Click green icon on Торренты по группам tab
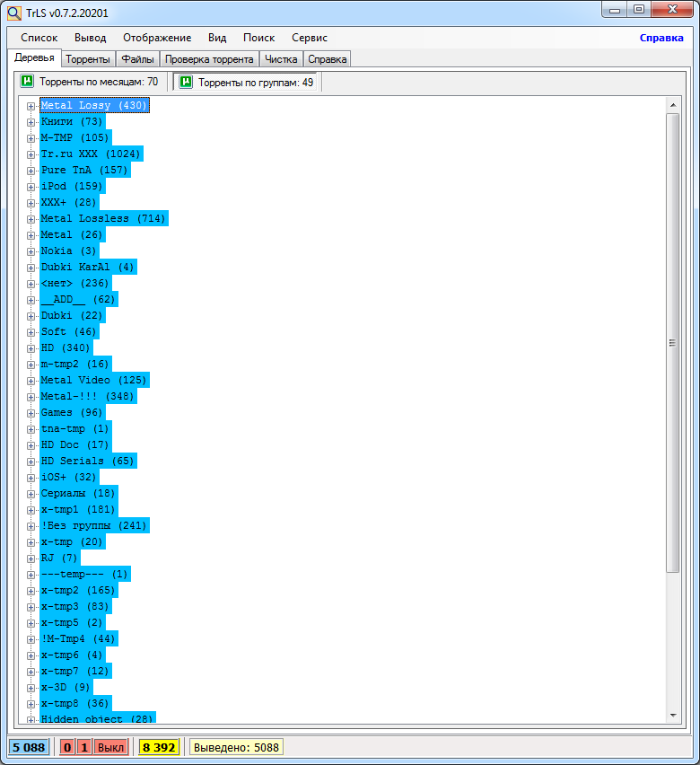 186,82
